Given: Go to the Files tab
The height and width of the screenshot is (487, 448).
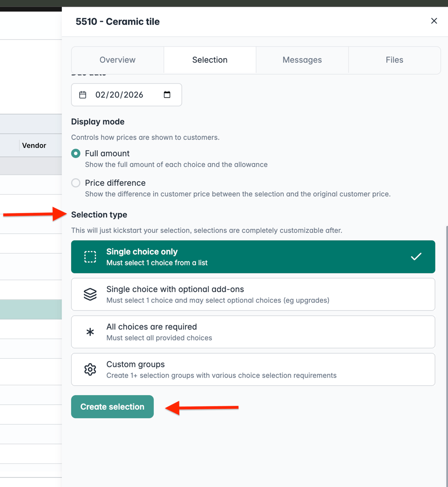Looking at the screenshot, I should [x=394, y=60].
